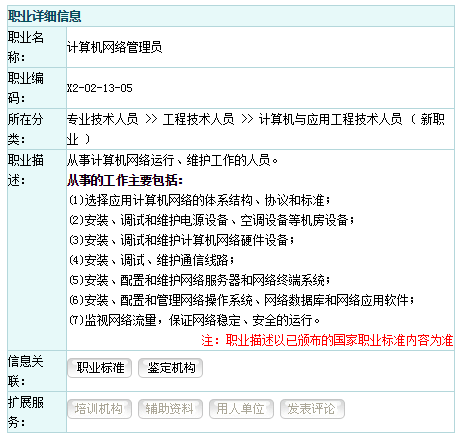The width and height of the screenshot is (460, 443).
Task: Click 专业技术人员 in the category path
Action: 103,119
